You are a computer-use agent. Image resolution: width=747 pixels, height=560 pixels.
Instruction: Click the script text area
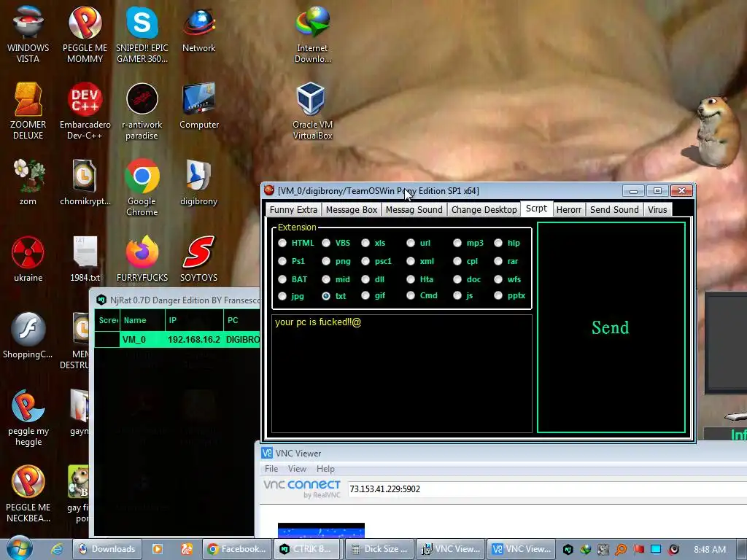click(x=402, y=374)
